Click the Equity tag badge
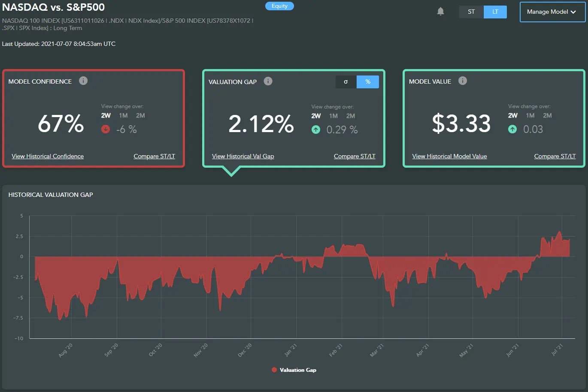The image size is (588, 392). coord(279,6)
